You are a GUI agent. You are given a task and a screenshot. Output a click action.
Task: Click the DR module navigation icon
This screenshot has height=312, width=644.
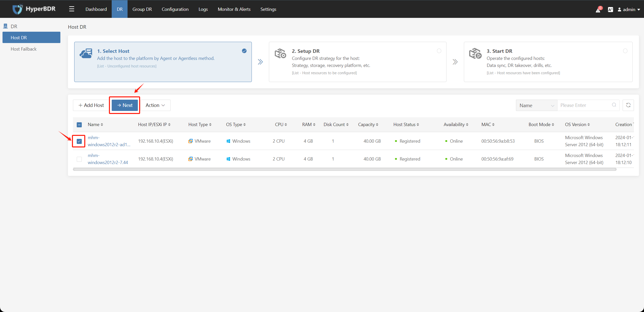pyautogui.click(x=6, y=26)
